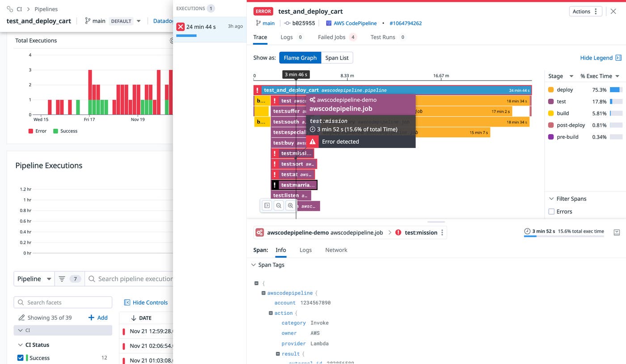Click the failed execution red X icon
Viewport: 626px width, 364px height.
click(x=181, y=27)
